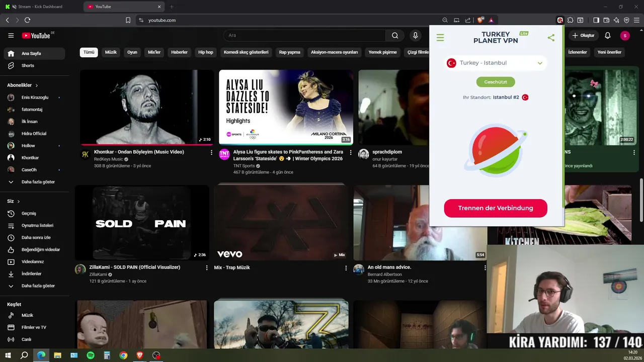Open a new browser tab
Screen dimensions: 644x362
[x=172, y=7]
